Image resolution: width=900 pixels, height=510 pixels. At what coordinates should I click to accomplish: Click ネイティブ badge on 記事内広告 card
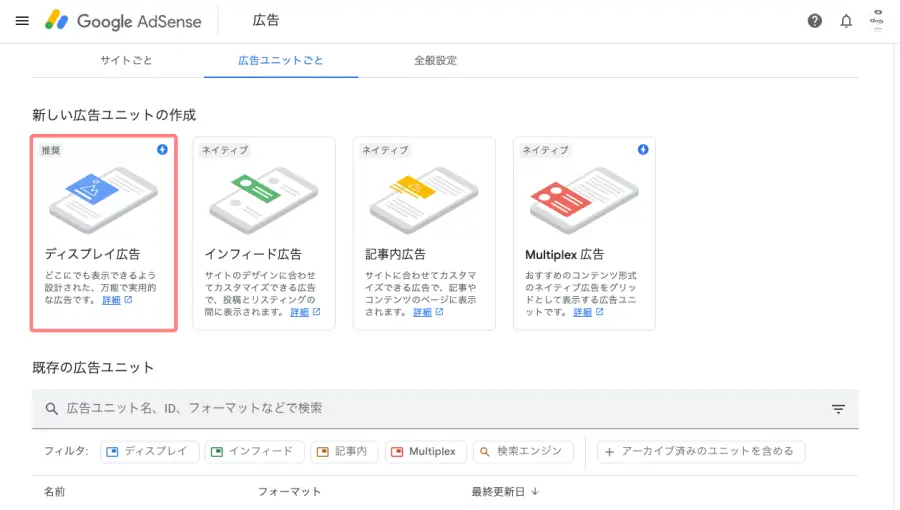(x=385, y=150)
